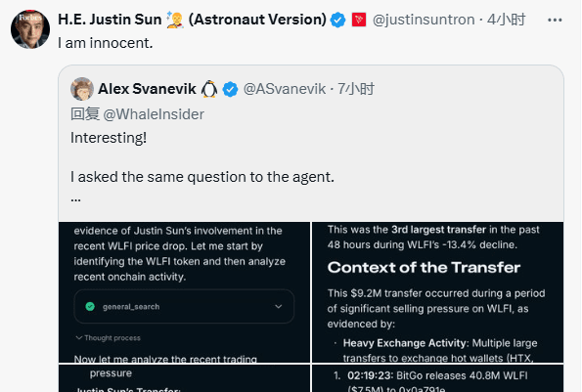This screenshot has width=582, height=392.
Task: Click the astronaut emoji in display name
Action: pyautogui.click(x=175, y=20)
